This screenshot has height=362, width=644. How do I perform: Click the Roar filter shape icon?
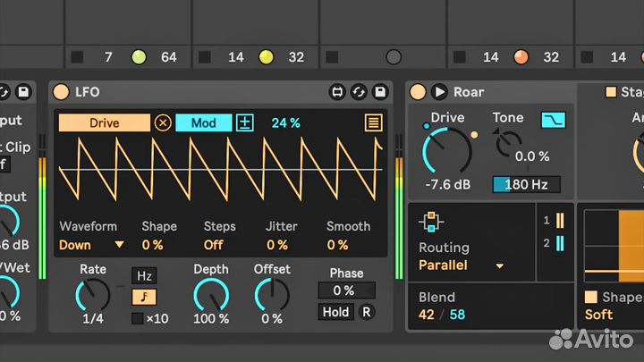[x=554, y=120]
